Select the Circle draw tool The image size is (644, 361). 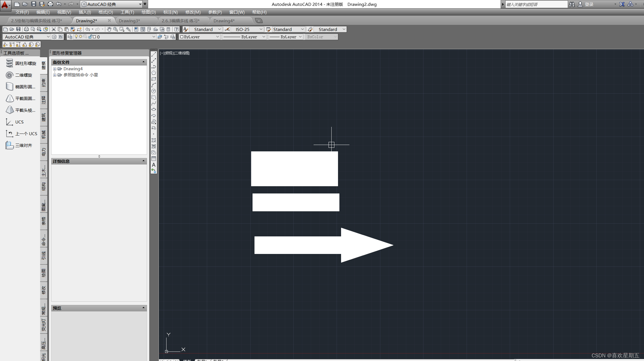pyautogui.click(x=154, y=91)
